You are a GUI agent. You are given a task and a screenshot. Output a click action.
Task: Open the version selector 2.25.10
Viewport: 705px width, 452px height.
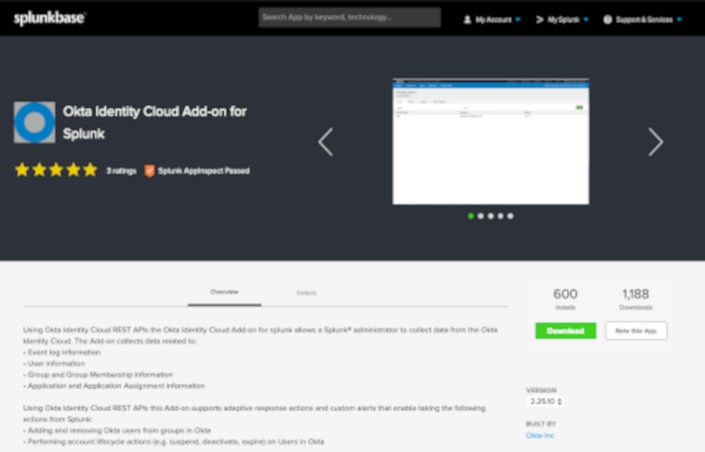coord(545,401)
